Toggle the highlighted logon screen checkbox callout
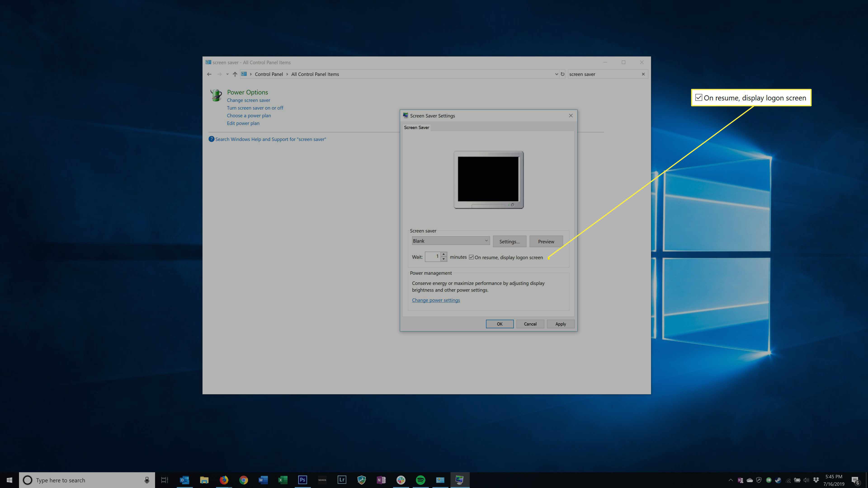 pyautogui.click(x=699, y=98)
